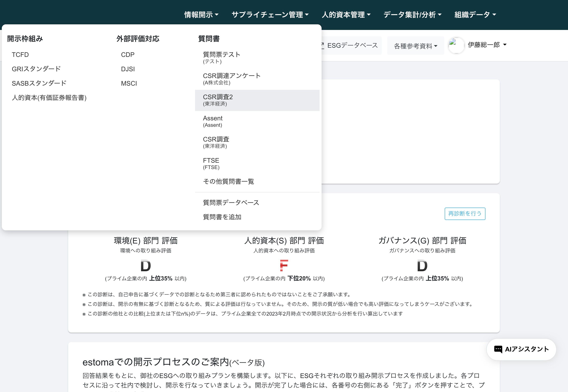Select the MSCI menu item

(x=129, y=83)
